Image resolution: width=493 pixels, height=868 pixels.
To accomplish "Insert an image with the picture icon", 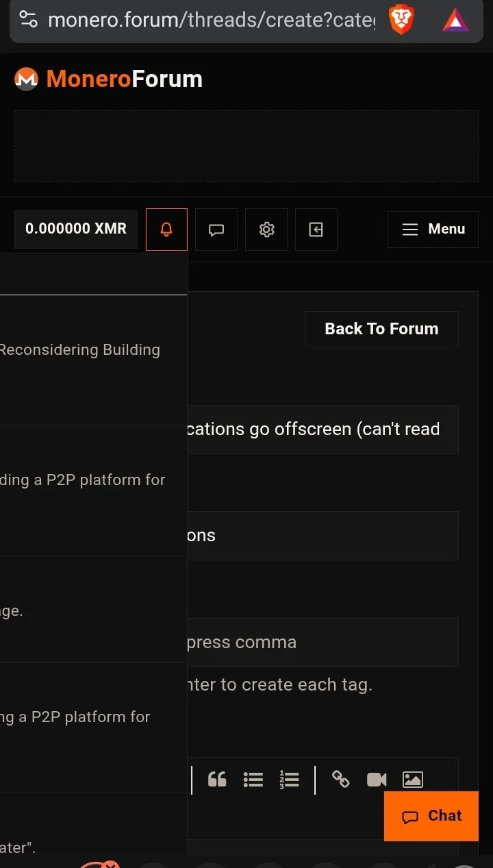I will pyautogui.click(x=413, y=779).
